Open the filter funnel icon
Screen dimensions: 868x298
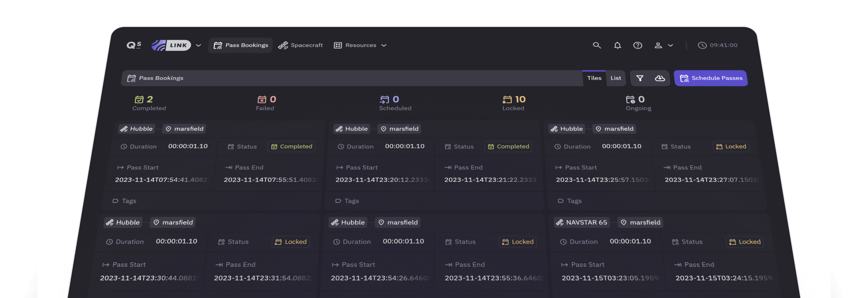640,78
